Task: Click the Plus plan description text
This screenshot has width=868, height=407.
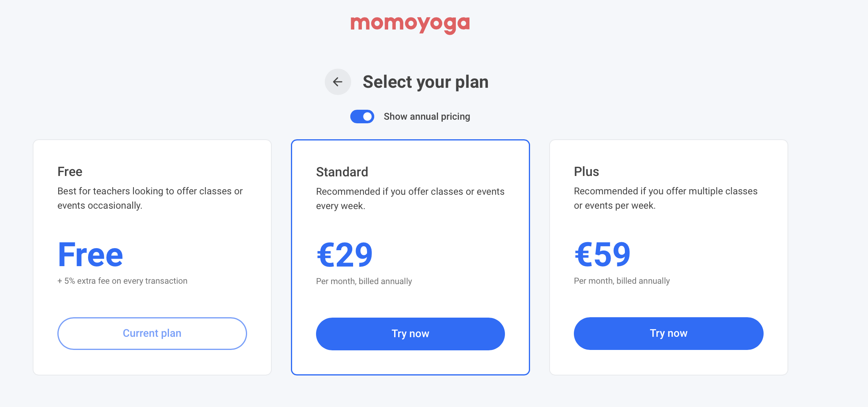Action: coord(666,198)
